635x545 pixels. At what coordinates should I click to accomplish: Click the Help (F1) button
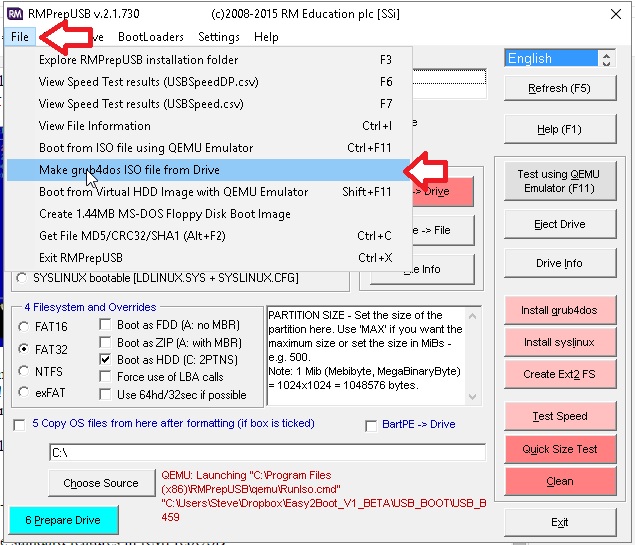tap(560, 130)
